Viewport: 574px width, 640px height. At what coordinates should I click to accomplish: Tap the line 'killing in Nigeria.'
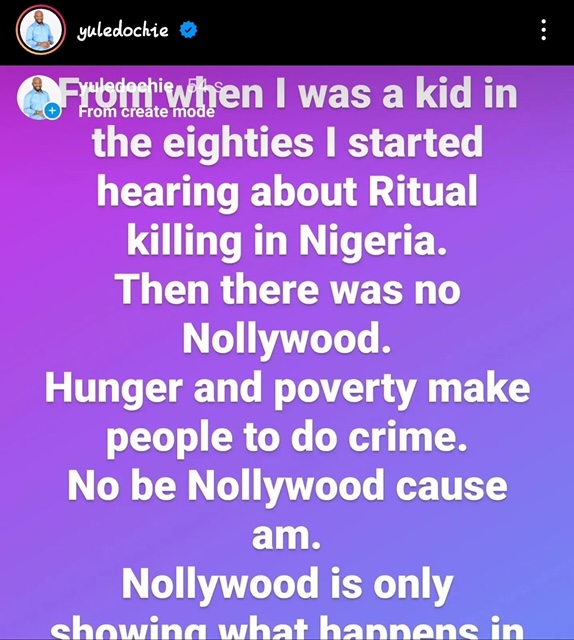[287, 241]
